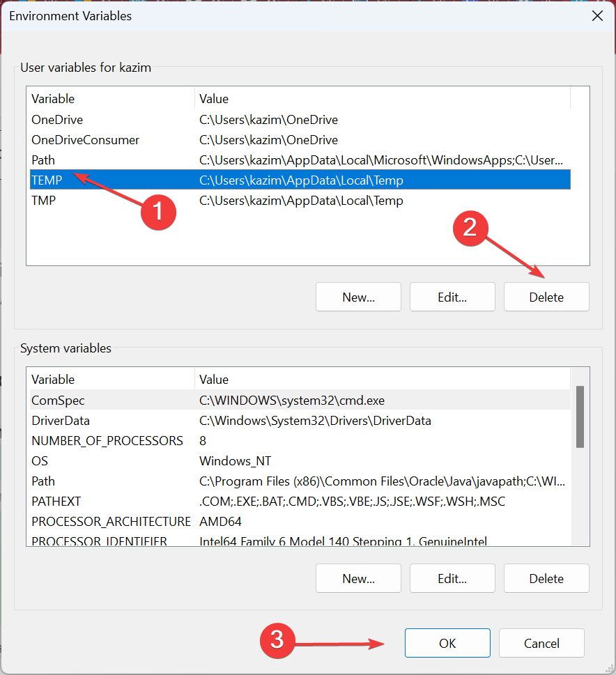The image size is (616, 675).
Task: Select the user Path variable with WindowsApps
Action: [x=300, y=160]
